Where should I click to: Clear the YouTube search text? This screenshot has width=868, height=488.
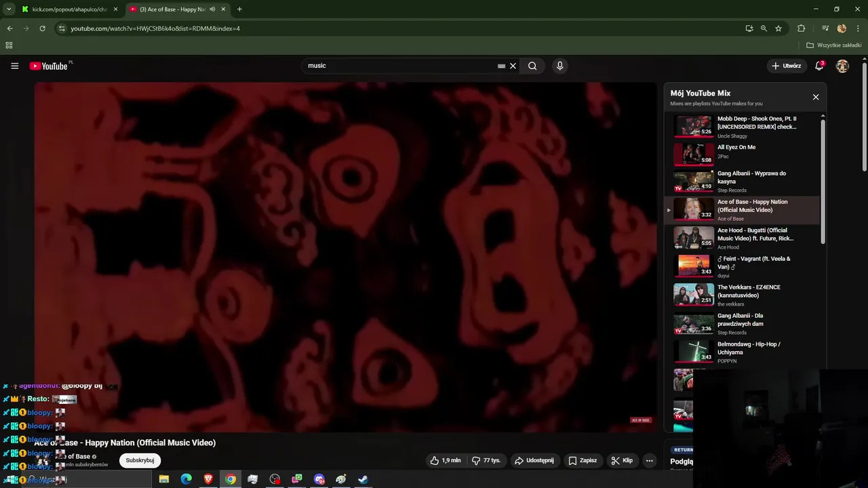point(513,66)
